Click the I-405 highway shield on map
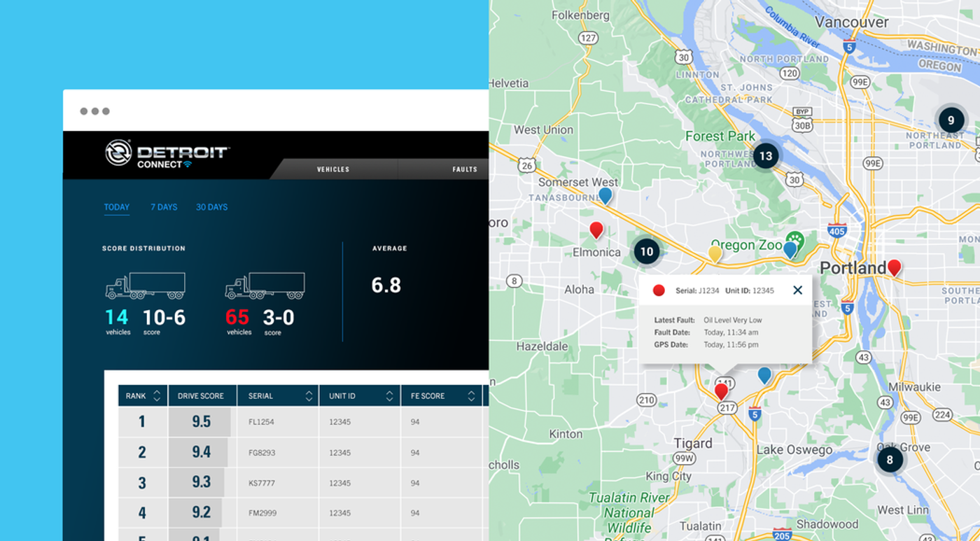Screen dimensions: 980x541 (837, 230)
